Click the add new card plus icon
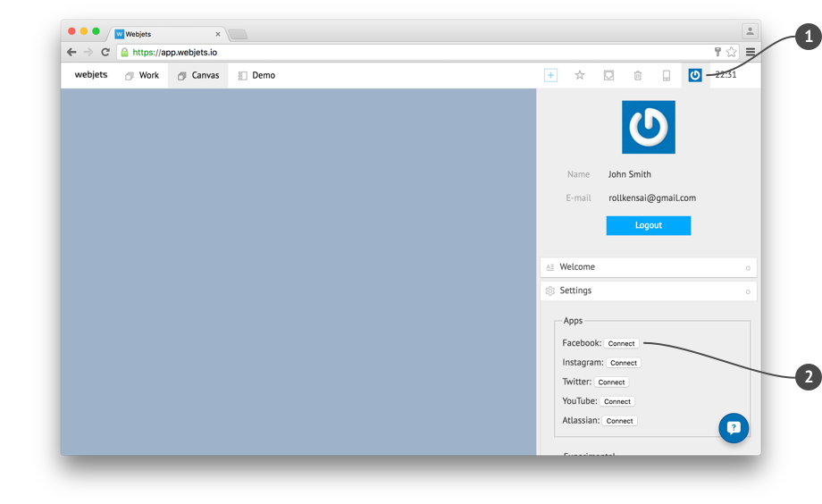The height and width of the screenshot is (504, 822). 550,76
